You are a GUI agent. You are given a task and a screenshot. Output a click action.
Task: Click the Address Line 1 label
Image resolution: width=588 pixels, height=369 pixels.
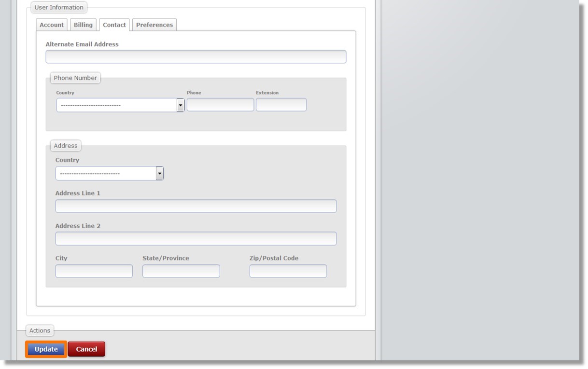(78, 193)
